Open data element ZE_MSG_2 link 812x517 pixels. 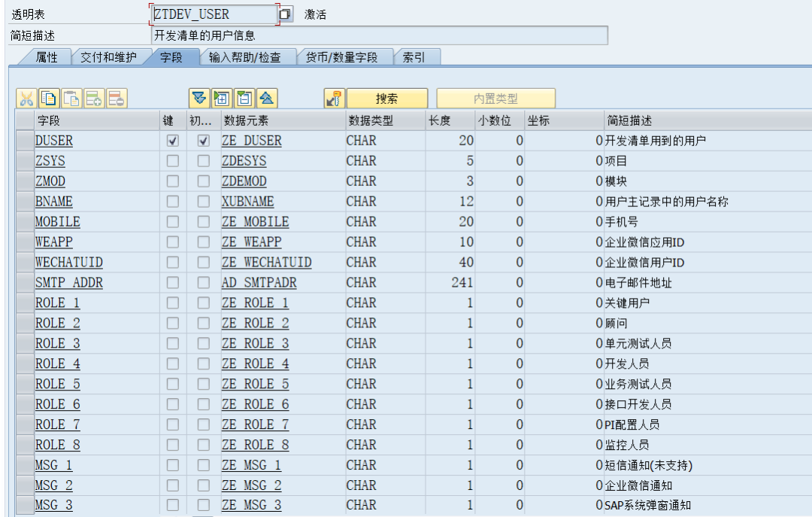pos(252,485)
